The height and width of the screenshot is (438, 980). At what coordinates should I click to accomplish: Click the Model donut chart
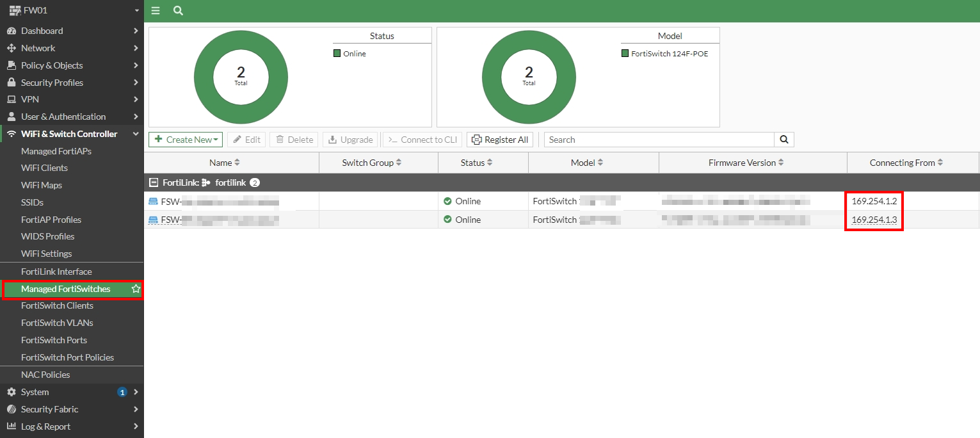coord(529,77)
